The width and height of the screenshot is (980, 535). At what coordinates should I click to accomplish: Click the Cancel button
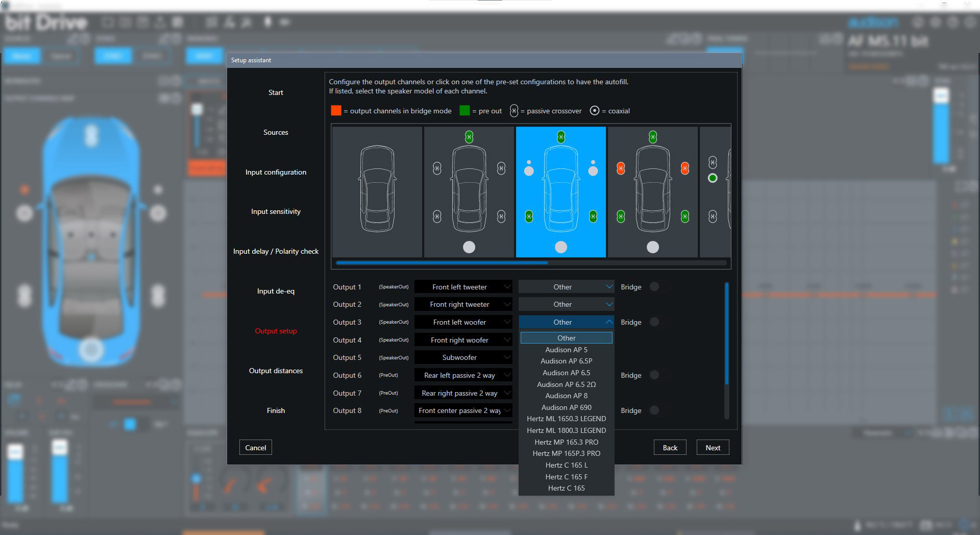pos(256,448)
